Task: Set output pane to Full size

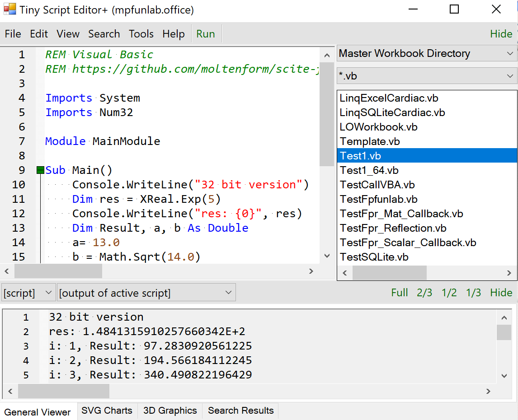Action: tap(399, 293)
